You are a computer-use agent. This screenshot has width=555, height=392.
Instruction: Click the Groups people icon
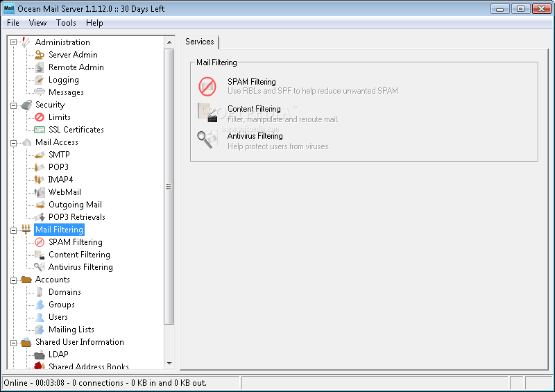click(x=40, y=305)
